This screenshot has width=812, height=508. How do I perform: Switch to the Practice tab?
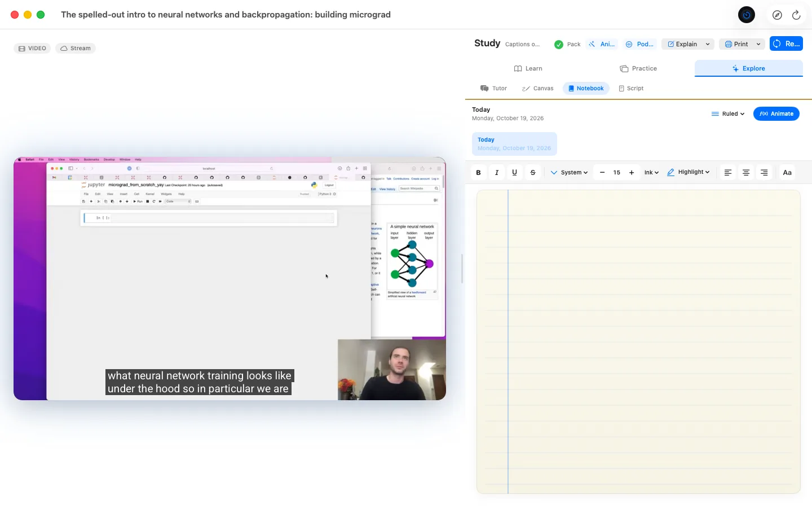click(638, 69)
